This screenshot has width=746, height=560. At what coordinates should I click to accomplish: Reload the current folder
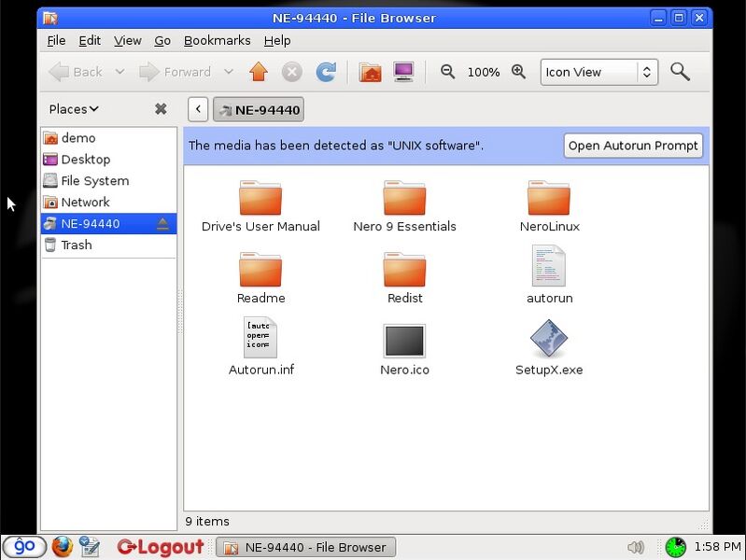(326, 72)
